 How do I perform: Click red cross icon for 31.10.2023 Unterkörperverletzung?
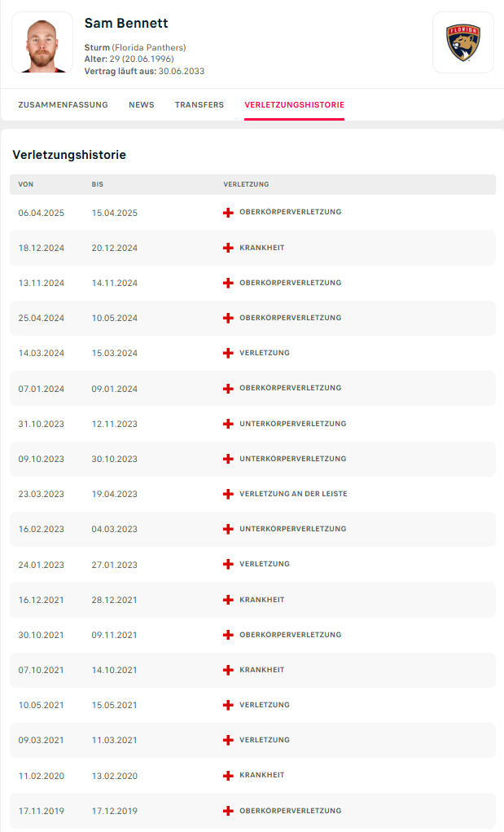pyautogui.click(x=228, y=424)
